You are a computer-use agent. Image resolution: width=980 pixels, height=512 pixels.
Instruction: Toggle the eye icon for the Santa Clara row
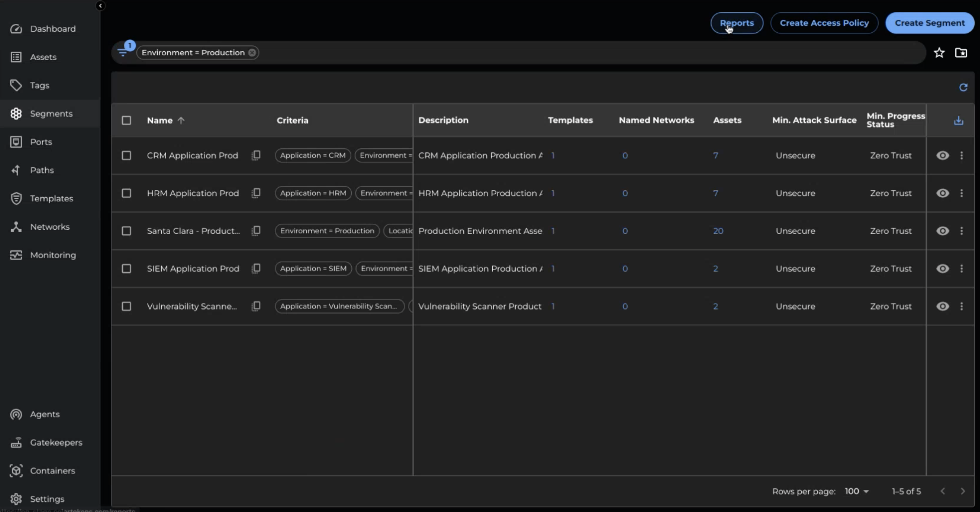pyautogui.click(x=942, y=231)
